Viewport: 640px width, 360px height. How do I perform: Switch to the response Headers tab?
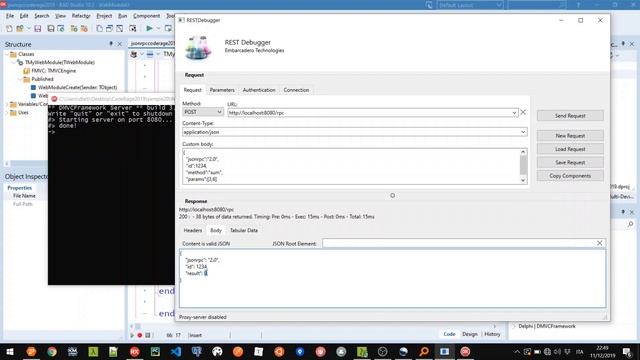coord(193,230)
